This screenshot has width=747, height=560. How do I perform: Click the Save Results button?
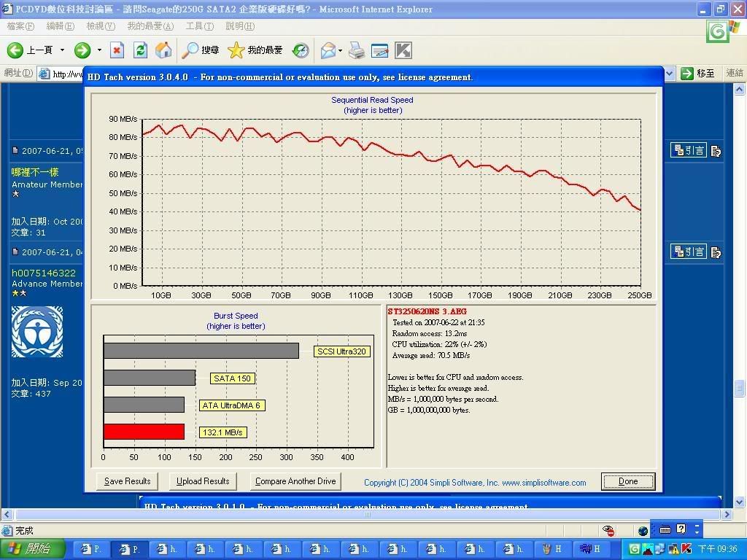point(127,481)
